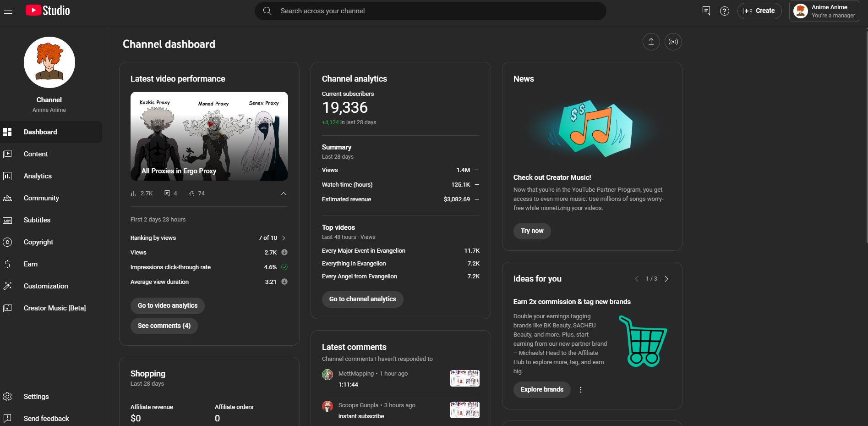Click the comments count icon showing 4
The height and width of the screenshot is (426, 868).
pos(167,194)
